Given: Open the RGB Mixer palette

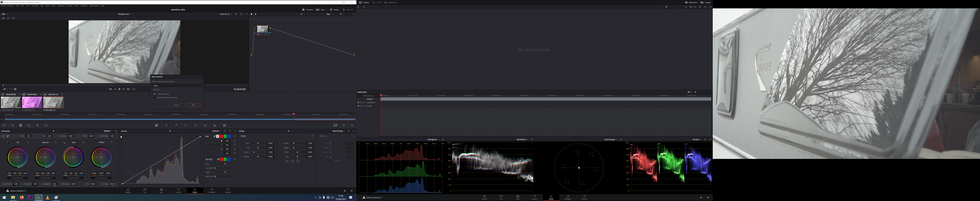Looking at the screenshot, I should pos(37,125).
